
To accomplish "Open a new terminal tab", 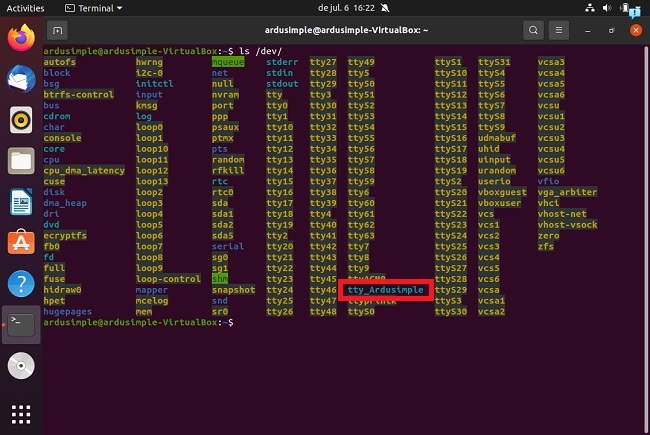I will [x=57, y=30].
